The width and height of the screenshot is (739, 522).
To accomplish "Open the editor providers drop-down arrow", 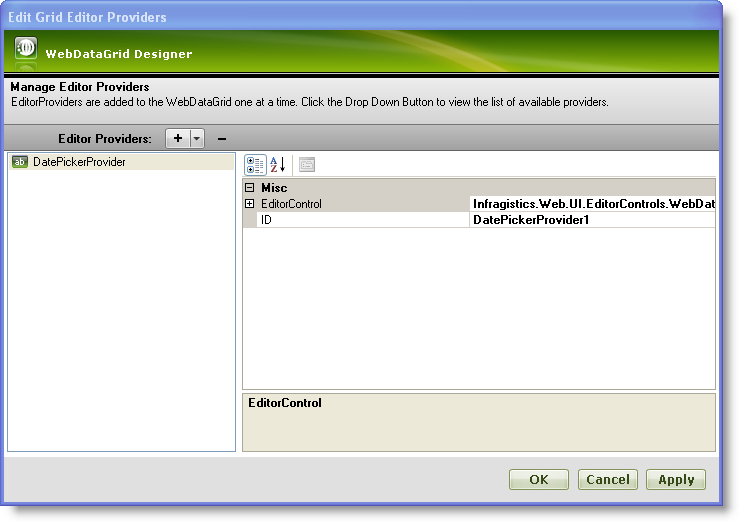I will coord(197,139).
